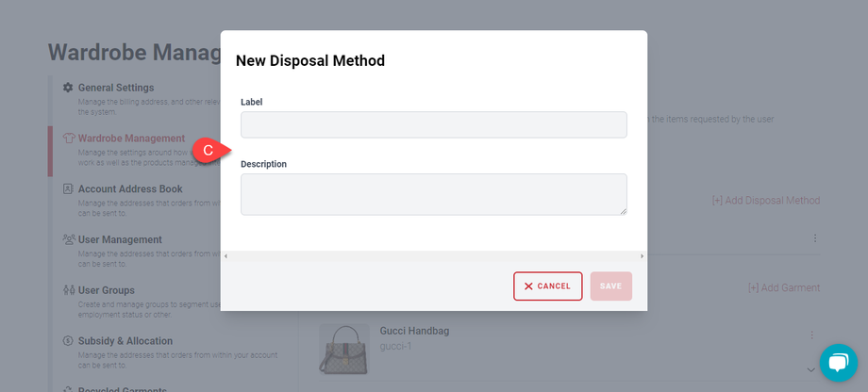Focus the Label input field
Image resolution: width=868 pixels, height=392 pixels.
click(433, 125)
